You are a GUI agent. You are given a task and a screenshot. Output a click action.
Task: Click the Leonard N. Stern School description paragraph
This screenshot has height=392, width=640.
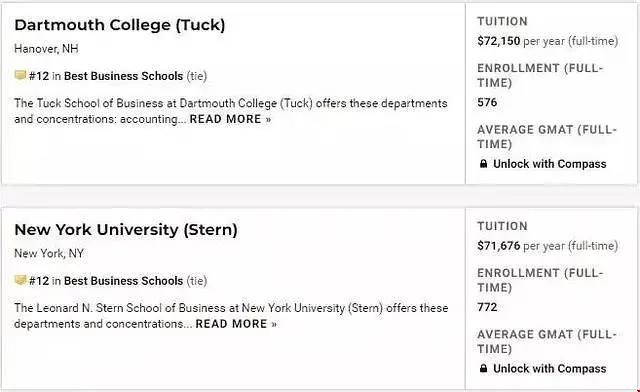point(231,316)
